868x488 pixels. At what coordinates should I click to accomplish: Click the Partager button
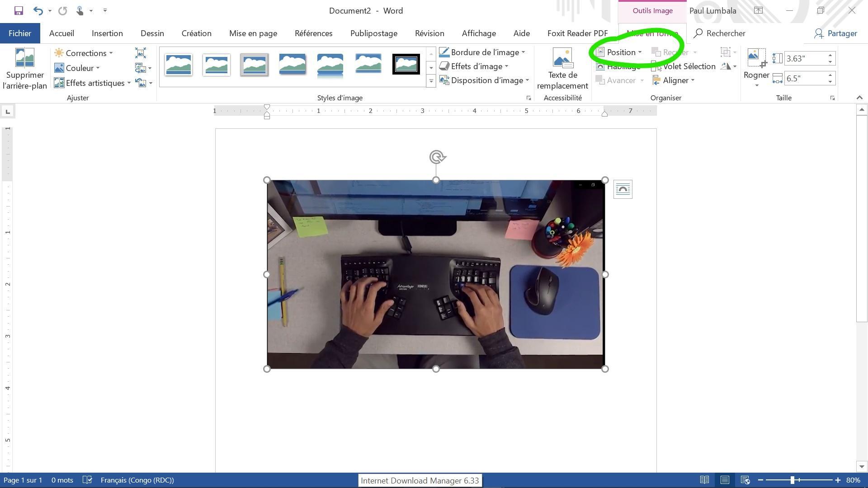pos(835,33)
